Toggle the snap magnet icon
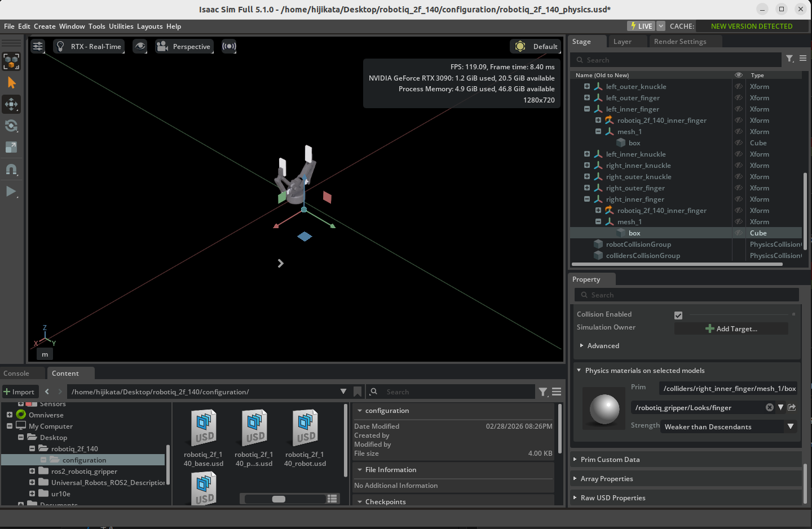Screen dimensions: 812x529 pos(11,169)
